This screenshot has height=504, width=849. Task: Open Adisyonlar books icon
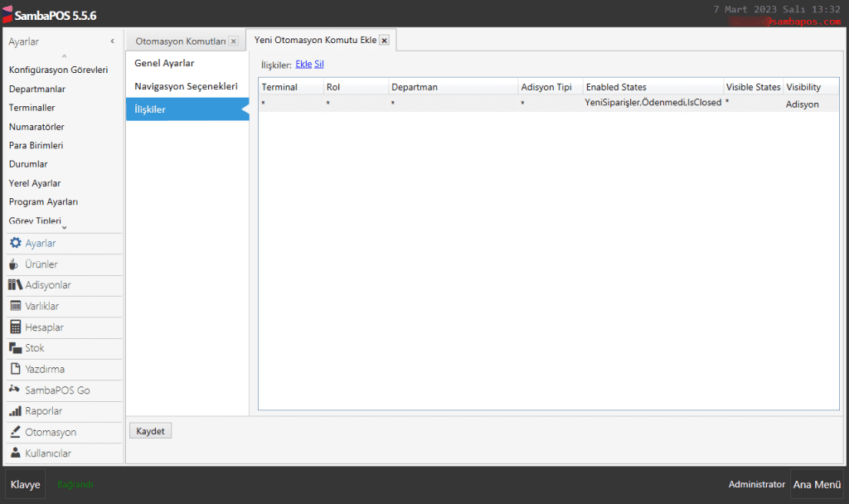click(15, 285)
